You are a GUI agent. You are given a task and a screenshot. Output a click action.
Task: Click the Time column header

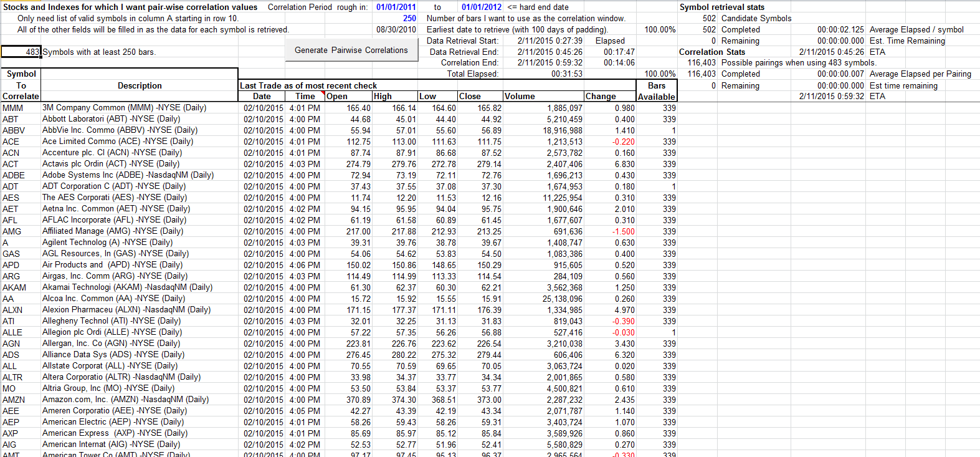305,96
